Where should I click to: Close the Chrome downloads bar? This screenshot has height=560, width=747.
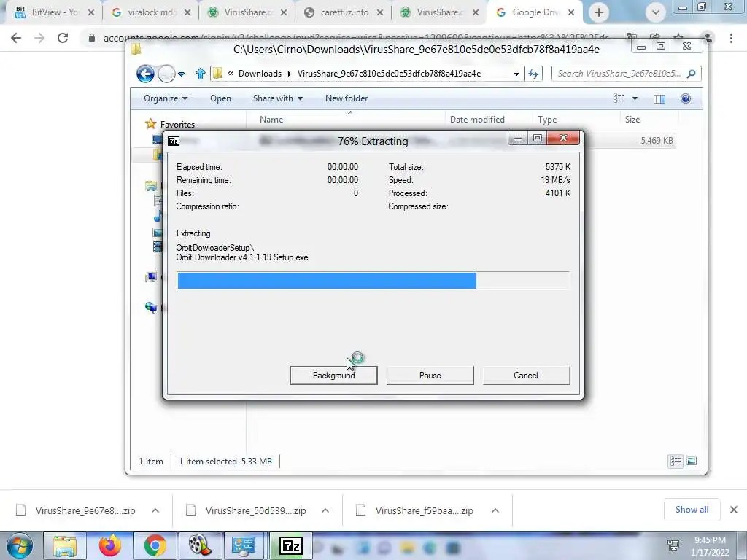click(x=734, y=510)
